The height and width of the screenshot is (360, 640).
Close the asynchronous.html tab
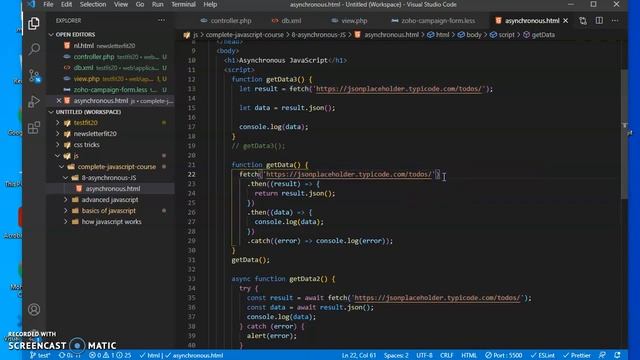click(x=566, y=20)
